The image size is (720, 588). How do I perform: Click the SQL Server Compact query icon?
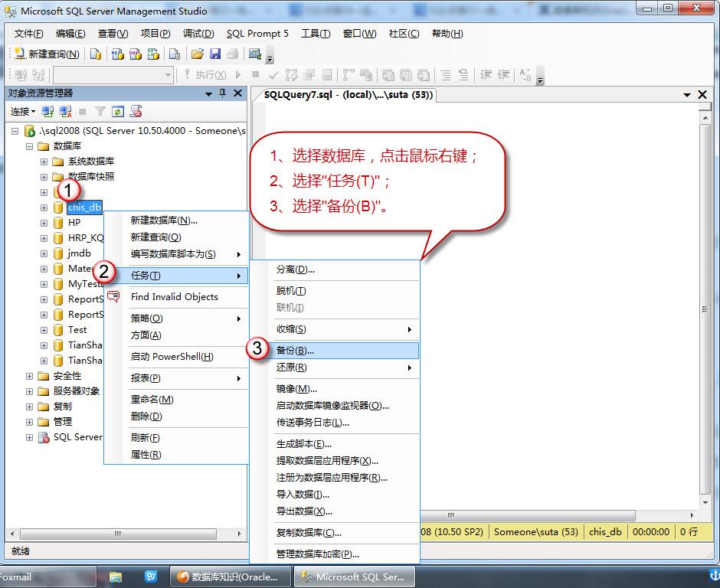pos(175,54)
